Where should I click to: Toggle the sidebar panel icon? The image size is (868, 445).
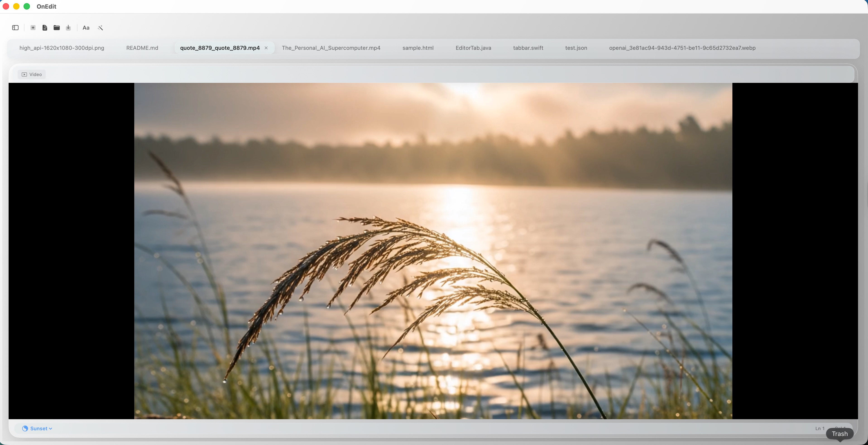(15, 28)
